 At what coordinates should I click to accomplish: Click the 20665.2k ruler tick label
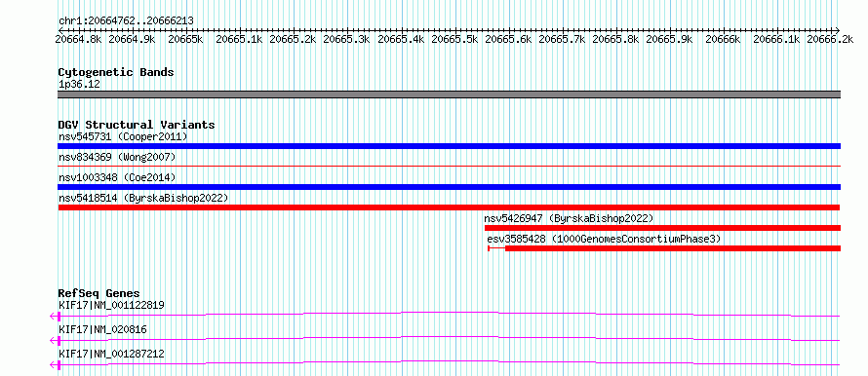293,39
